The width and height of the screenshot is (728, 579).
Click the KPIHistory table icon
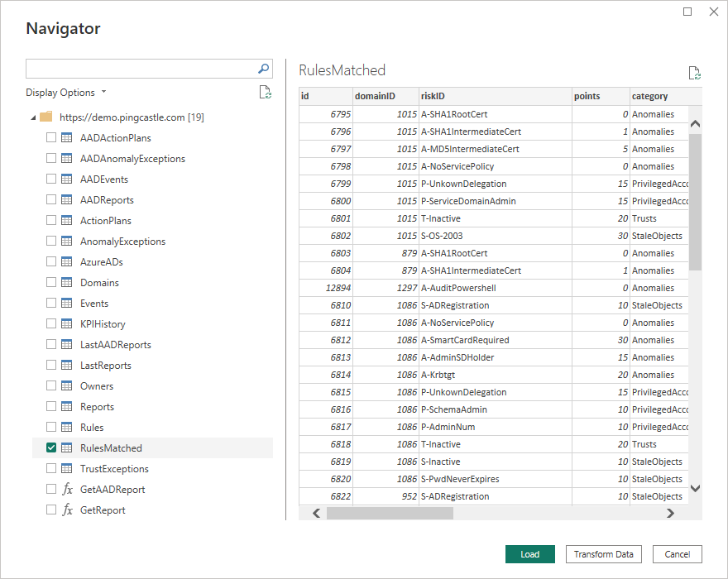pos(67,323)
